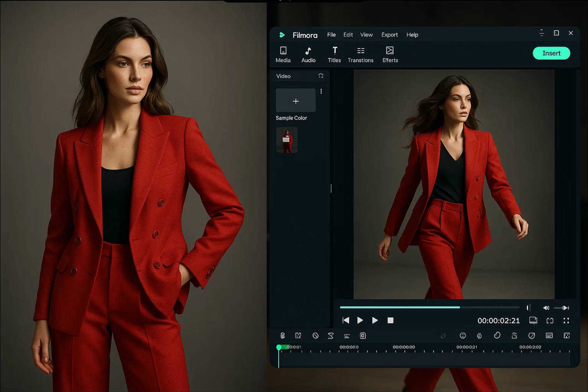Select the crop frame icon in timeline toolbar
Viewport: 588px width, 392px height.
(x=298, y=335)
